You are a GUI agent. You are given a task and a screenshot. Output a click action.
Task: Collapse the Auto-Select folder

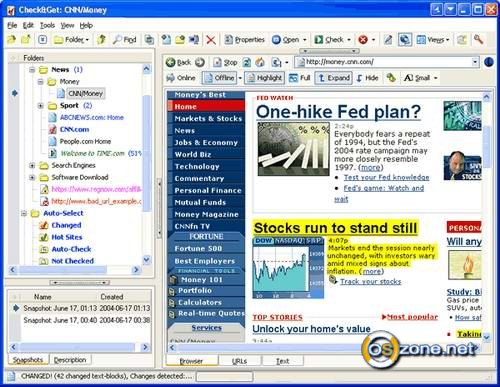point(24,213)
